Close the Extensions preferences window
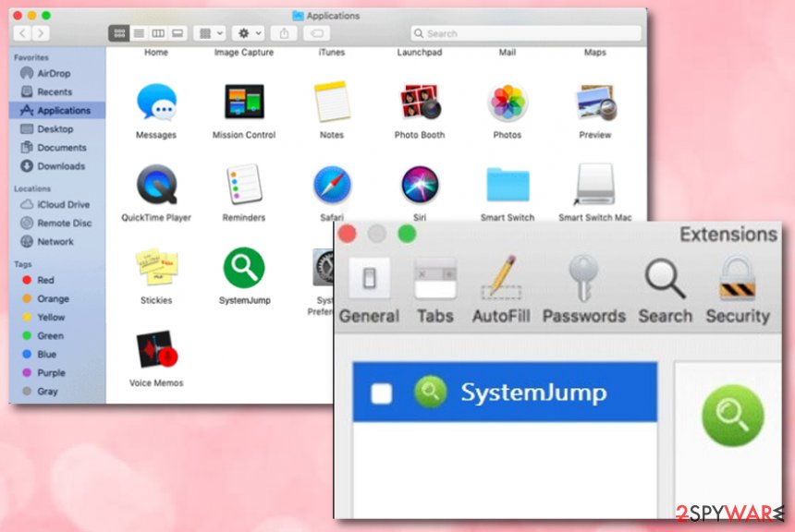Viewport: 795px width, 532px height. pos(348,234)
